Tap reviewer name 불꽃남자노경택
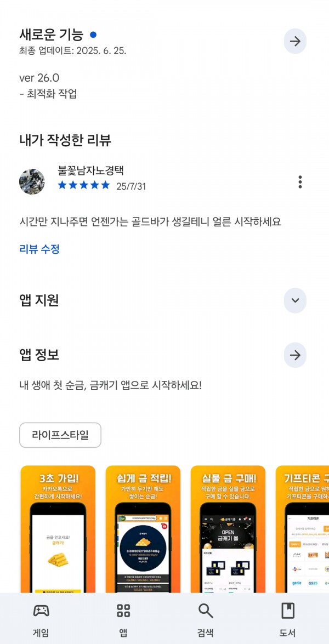329x644 pixels. 91,170
